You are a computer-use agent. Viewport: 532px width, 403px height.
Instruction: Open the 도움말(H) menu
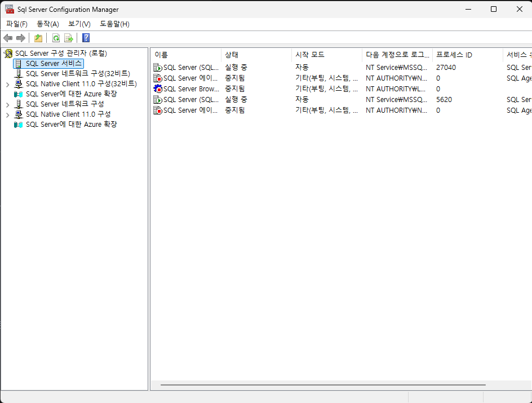(114, 24)
